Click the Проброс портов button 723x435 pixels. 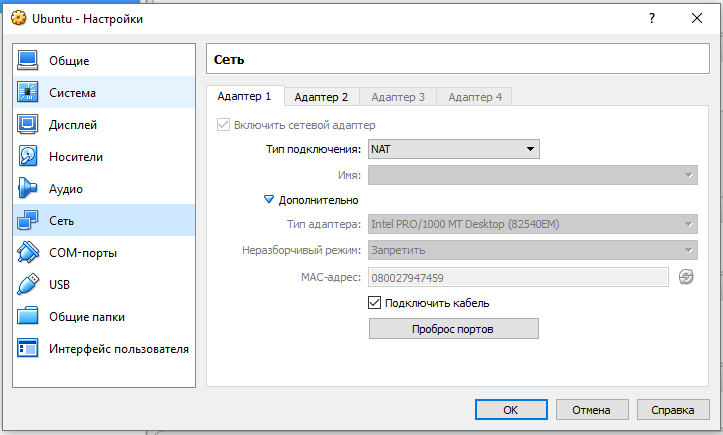[x=453, y=329]
